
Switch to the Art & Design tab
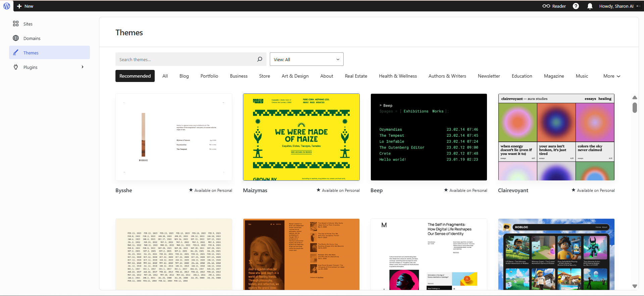point(295,76)
